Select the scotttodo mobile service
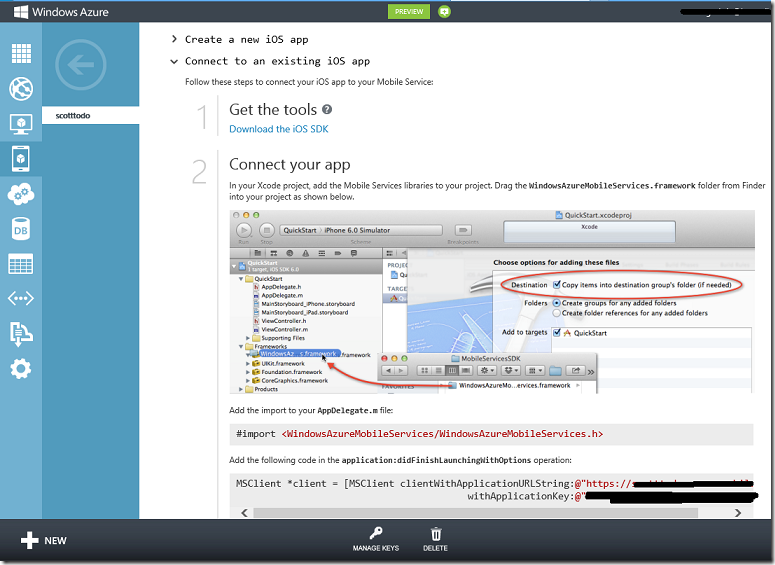 point(90,116)
